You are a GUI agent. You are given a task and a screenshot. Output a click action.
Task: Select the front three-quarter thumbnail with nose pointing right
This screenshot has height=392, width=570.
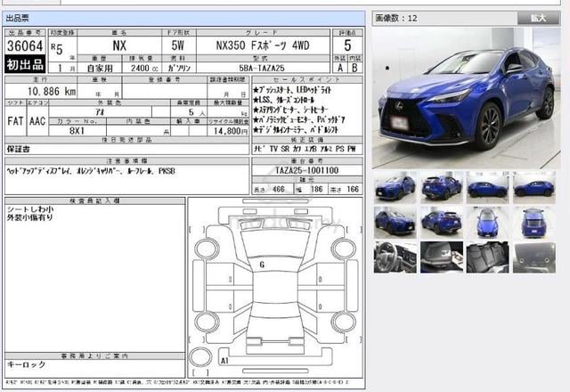coord(395,223)
